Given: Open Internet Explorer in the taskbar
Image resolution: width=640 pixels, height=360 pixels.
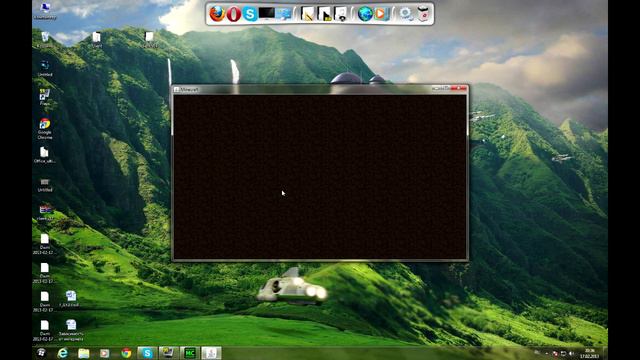Looking at the screenshot, I should click(62, 353).
